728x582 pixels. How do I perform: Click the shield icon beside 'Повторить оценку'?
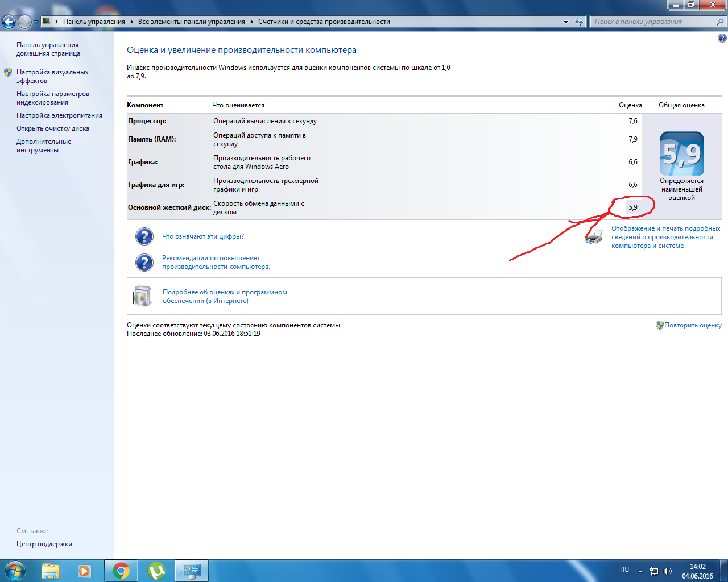(x=660, y=325)
